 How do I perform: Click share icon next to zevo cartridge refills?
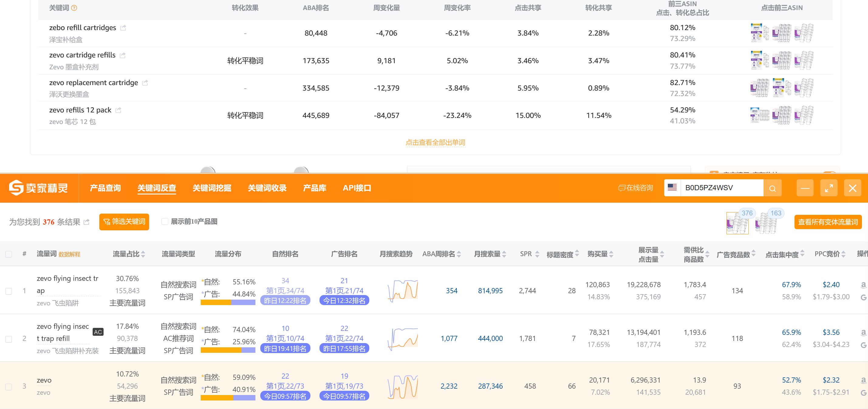point(123,55)
